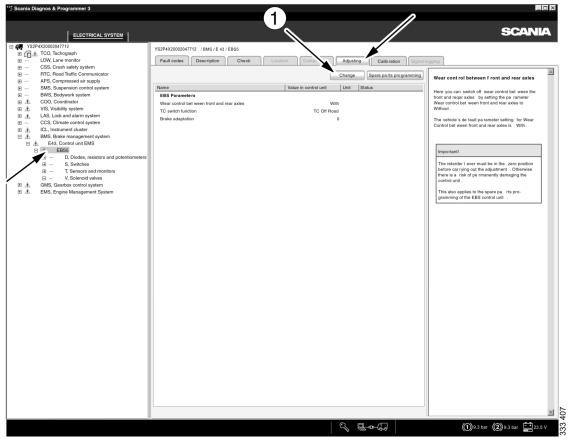Switch to the Fault codes tab
568x438 pixels.
point(171,61)
